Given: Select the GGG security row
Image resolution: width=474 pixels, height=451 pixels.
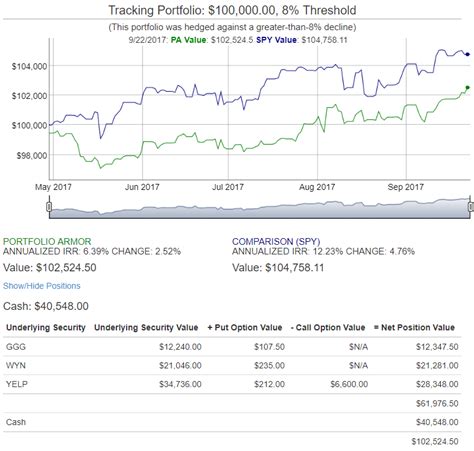Looking at the screenshot, I should point(232,347).
